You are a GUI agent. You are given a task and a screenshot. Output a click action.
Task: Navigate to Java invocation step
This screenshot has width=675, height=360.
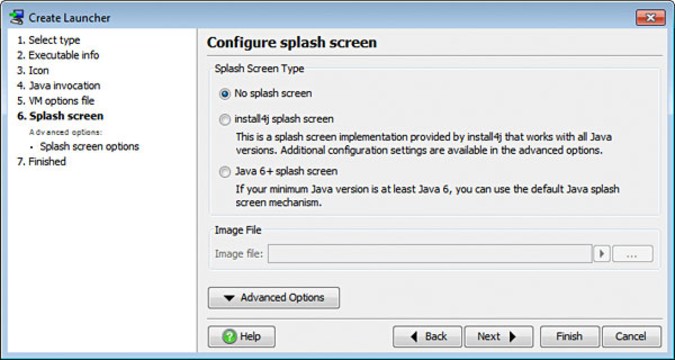click(59, 85)
